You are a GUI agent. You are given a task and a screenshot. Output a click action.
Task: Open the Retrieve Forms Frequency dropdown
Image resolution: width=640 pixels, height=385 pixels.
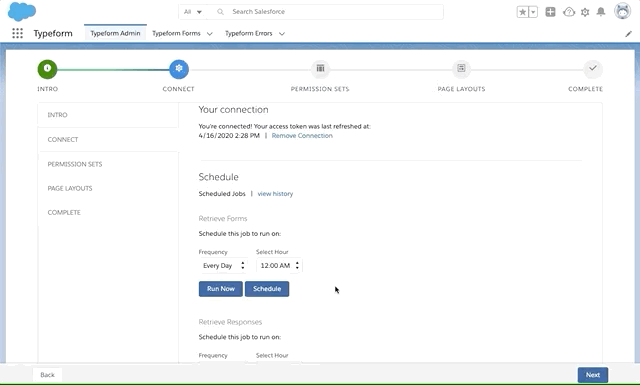pos(223,266)
